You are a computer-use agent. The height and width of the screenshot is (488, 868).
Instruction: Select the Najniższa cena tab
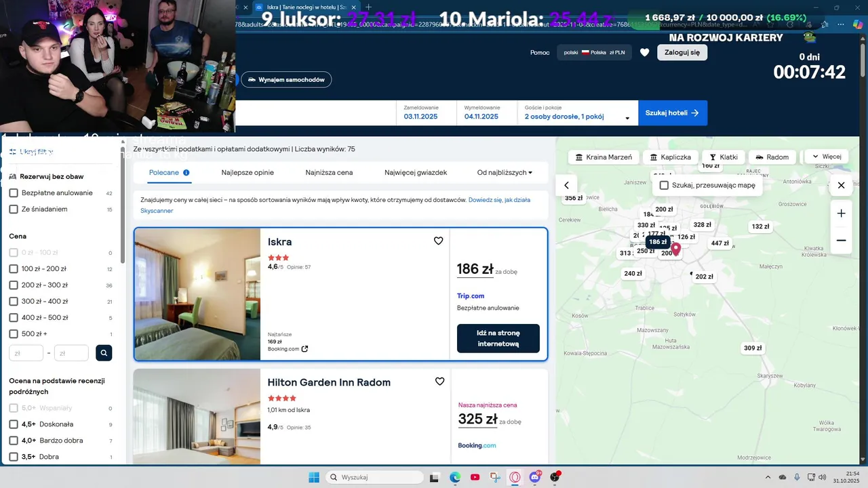(x=329, y=173)
